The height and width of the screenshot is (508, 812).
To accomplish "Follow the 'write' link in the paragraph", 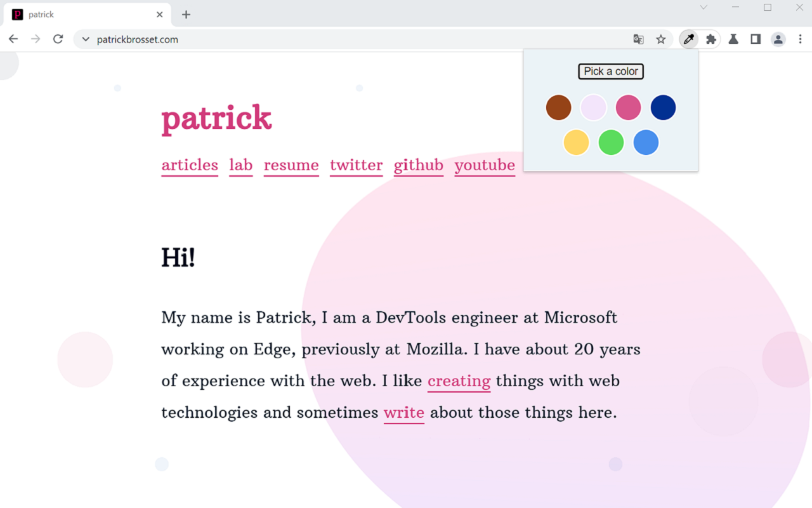I will coord(404,413).
